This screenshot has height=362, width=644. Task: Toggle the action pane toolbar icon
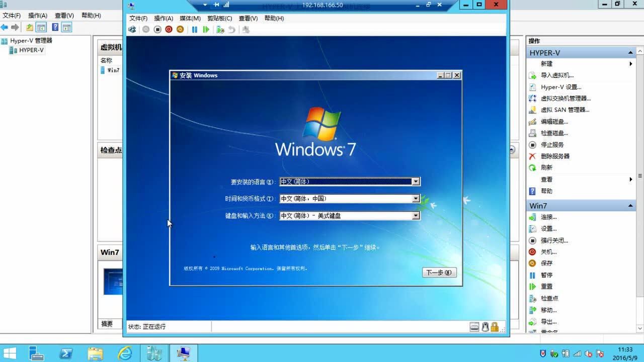[66, 27]
